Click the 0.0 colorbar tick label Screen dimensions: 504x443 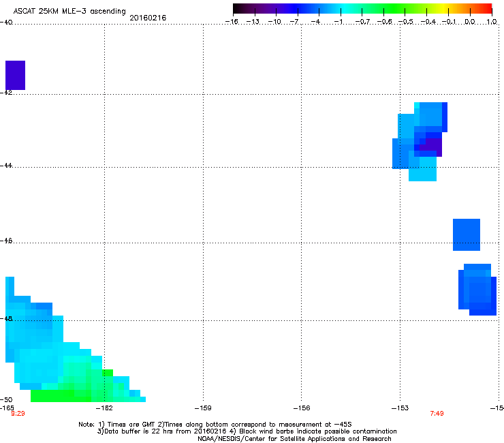470,22
